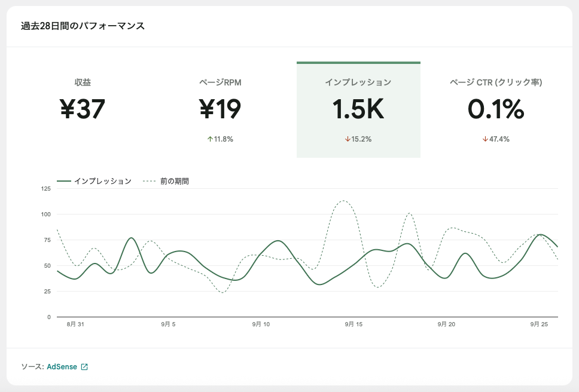
Task: Click the 過去28日間のパフォーマンス heading
Action: (83, 26)
